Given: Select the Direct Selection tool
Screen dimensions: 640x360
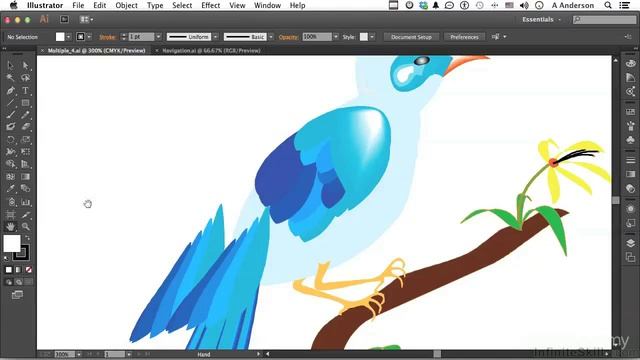Looking at the screenshot, I should (x=25, y=65).
